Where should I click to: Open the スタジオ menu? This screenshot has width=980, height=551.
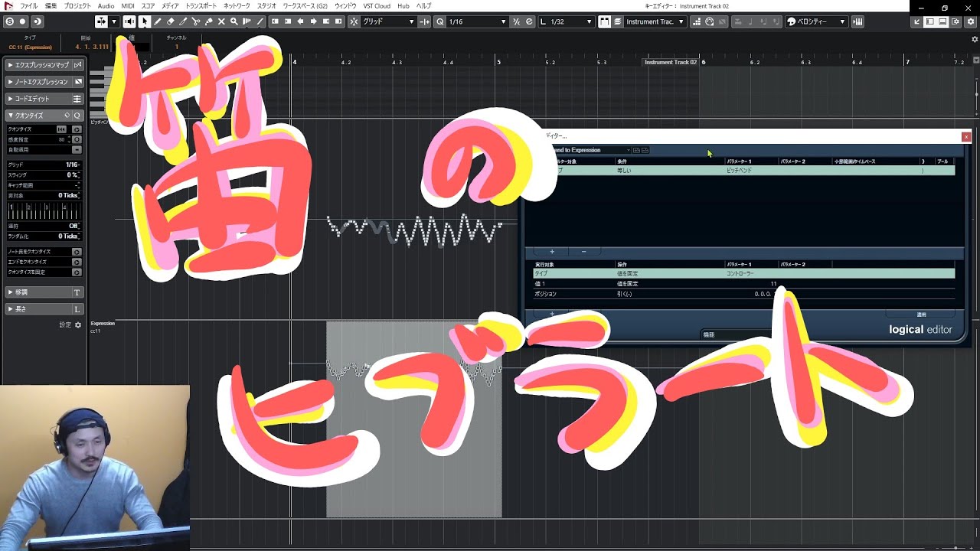[x=266, y=6]
